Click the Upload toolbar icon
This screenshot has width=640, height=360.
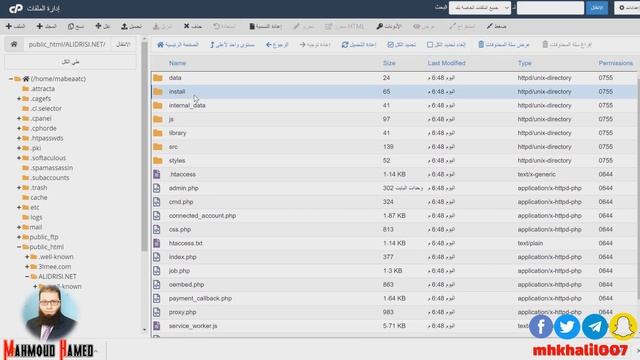click(x=131, y=26)
